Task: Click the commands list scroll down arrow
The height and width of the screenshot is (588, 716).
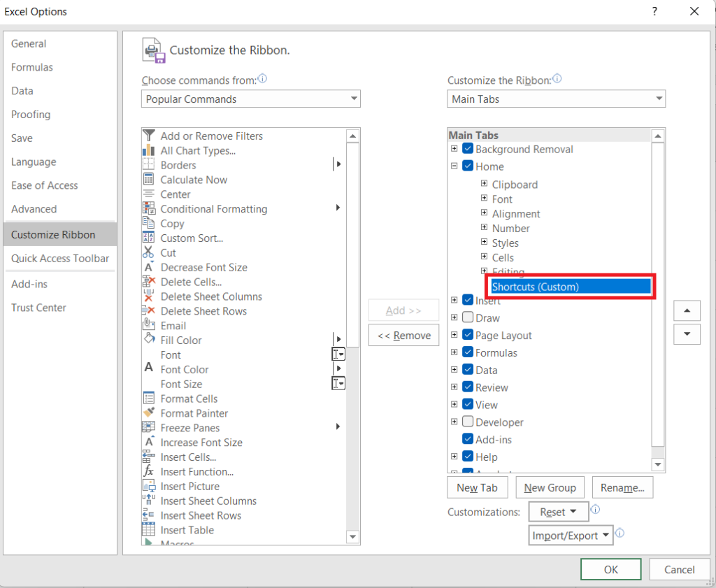Action: 353,537
